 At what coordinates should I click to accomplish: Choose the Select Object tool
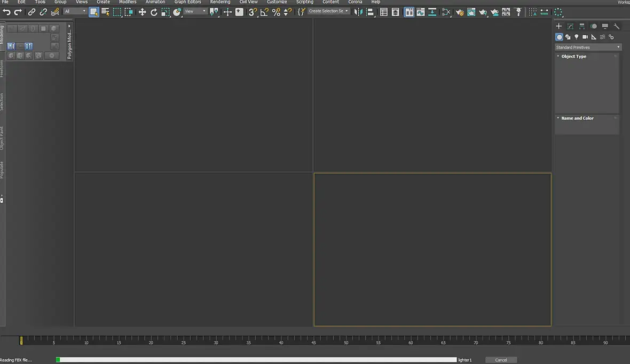coord(93,12)
